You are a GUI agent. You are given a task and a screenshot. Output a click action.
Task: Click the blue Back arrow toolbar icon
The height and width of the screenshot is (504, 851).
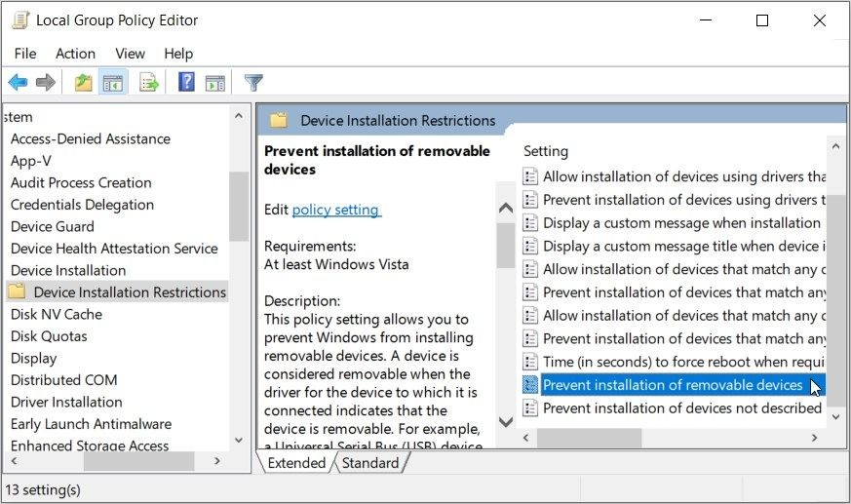click(18, 83)
